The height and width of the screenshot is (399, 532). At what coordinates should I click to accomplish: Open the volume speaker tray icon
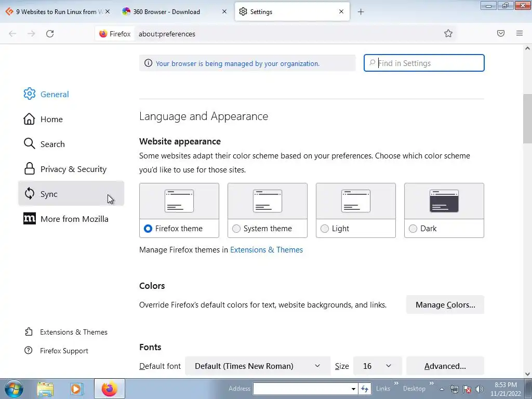click(480, 389)
